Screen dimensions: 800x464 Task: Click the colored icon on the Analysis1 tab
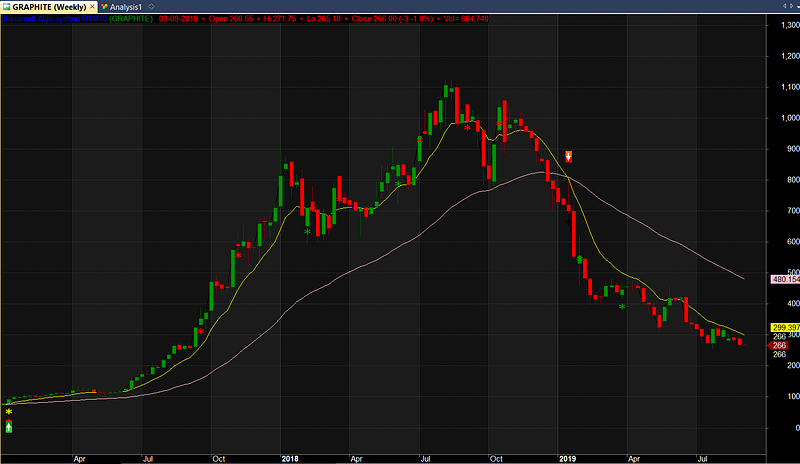pyautogui.click(x=104, y=7)
